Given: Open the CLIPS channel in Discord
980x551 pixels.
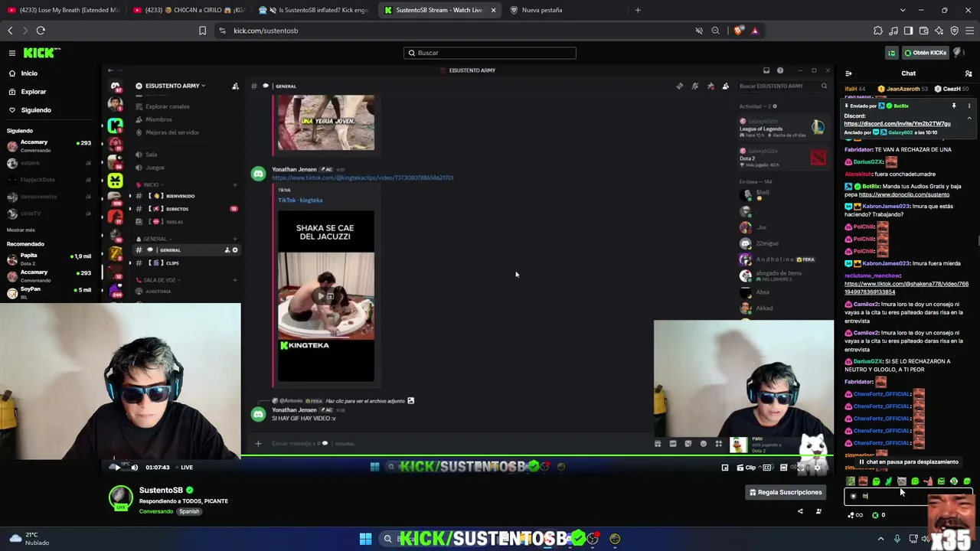Looking at the screenshot, I should [x=172, y=263].
